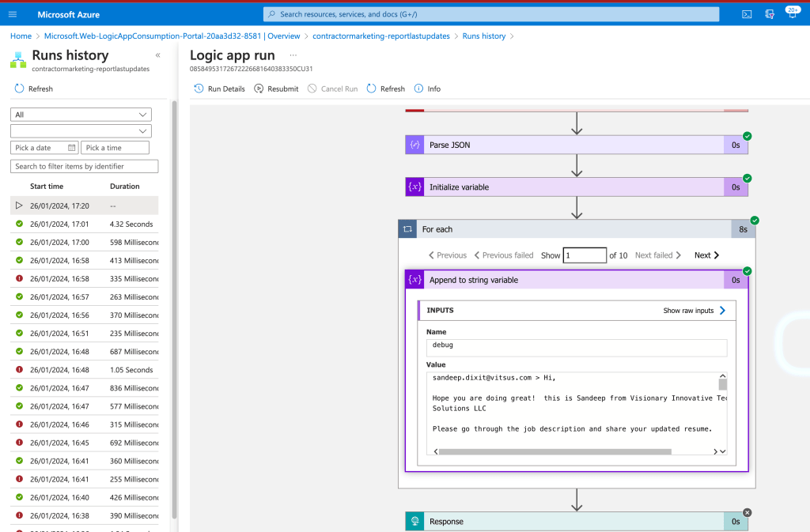The image size is (810, 532).
Task: Click the Pick a time field
Action: click(x=115, y=148)
